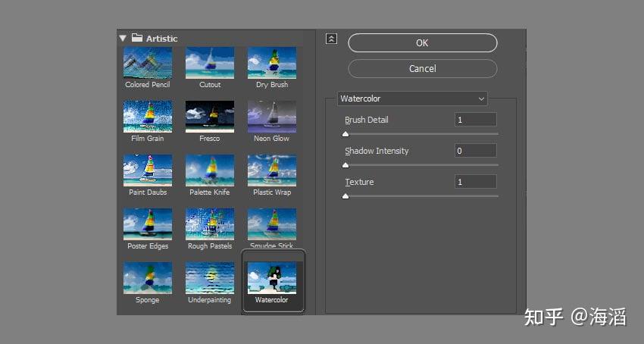Screen dimensions: 644x344
Task: Click the Artistic folder label
Action: coord(162,39)
